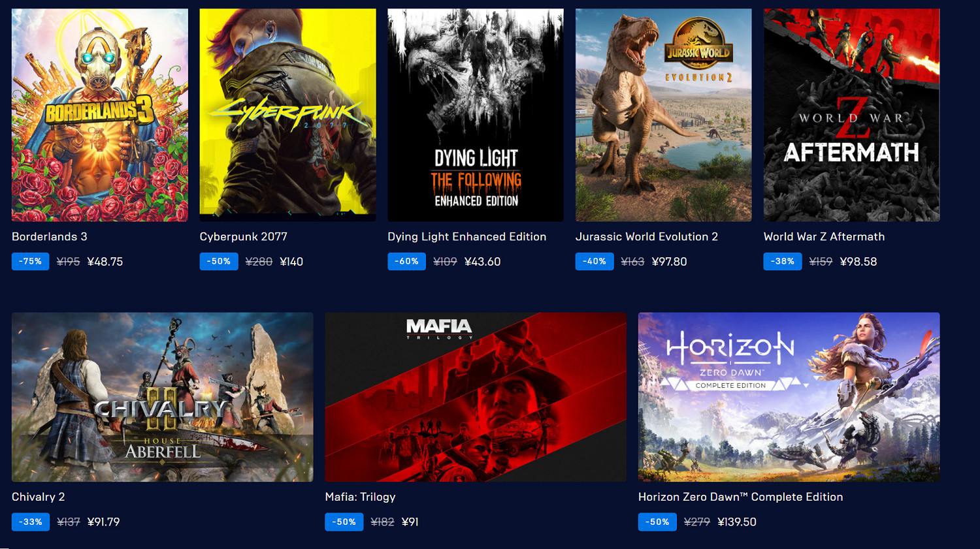Open the World War Z Aftermath title
This screenshot has height=549, width=980.
(x=825, y=236)
